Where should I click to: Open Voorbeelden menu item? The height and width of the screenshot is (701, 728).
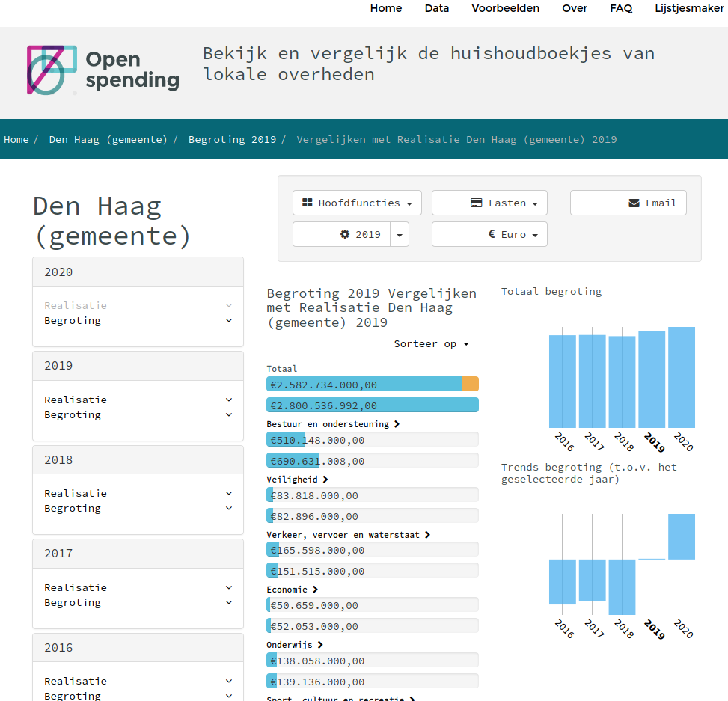(506, 8)
